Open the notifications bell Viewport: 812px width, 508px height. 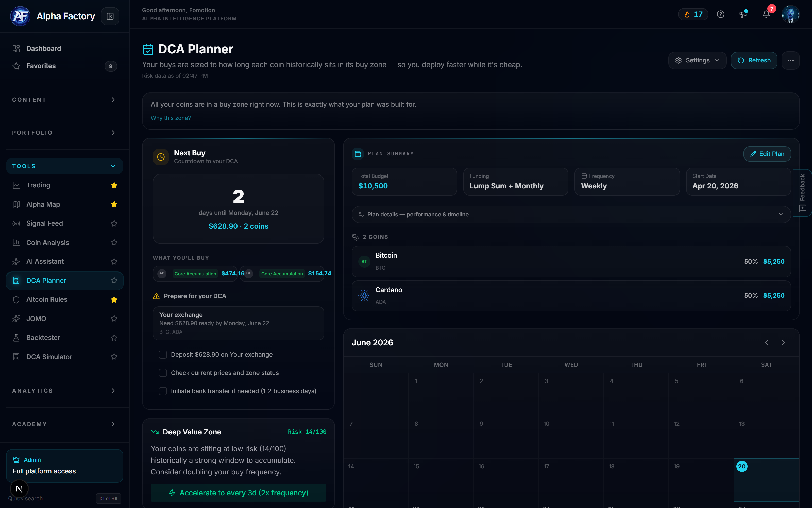tap(766, 14)
